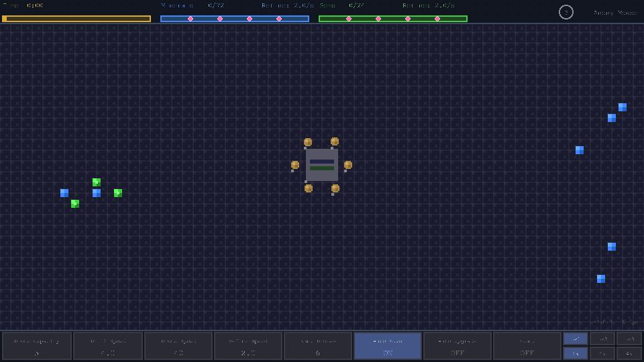Screen dimensions: 644x362
Task: Upgrade the Drone Capacity stat showing 5
Action: [x=37, y=346]
